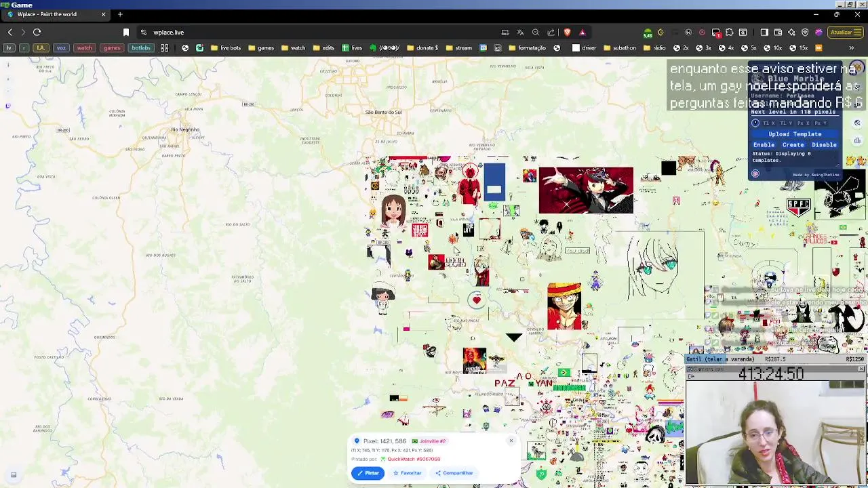The image size is (868, 488).
Task: Open the 'botlabs' bookmark chip
Action: pos(141,48)
